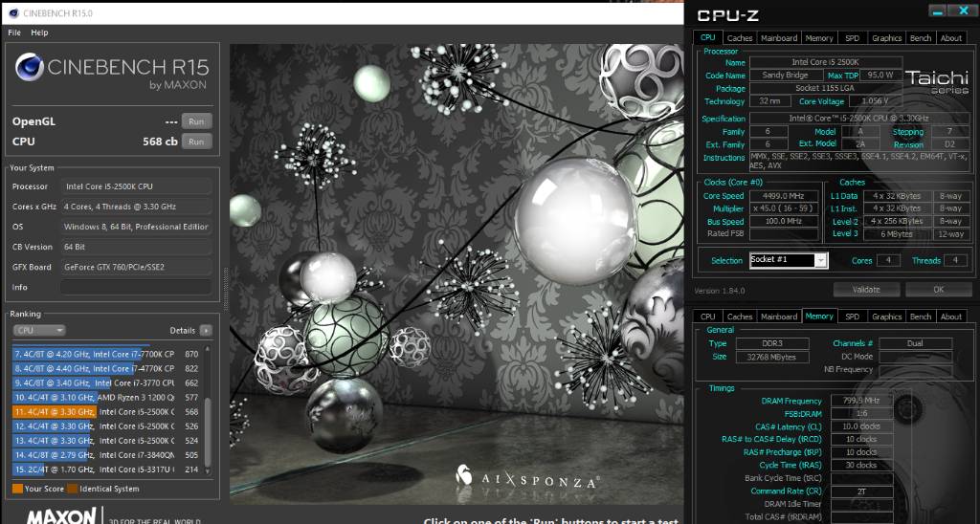Run the CPU benchmark test
Viewport: 980px width, 524px height.
pos(197,142)
